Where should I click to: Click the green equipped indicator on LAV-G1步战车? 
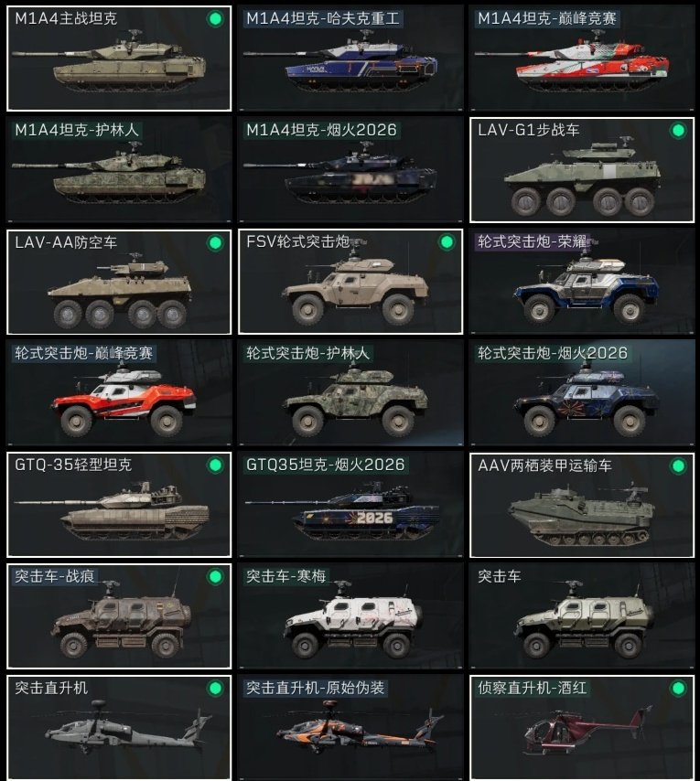click(x=678, y=131)
